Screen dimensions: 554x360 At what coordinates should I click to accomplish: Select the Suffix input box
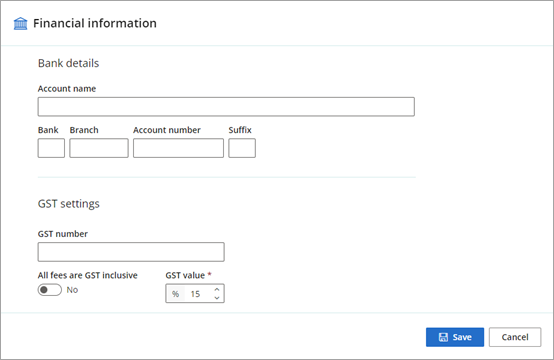tap(242, 148)
